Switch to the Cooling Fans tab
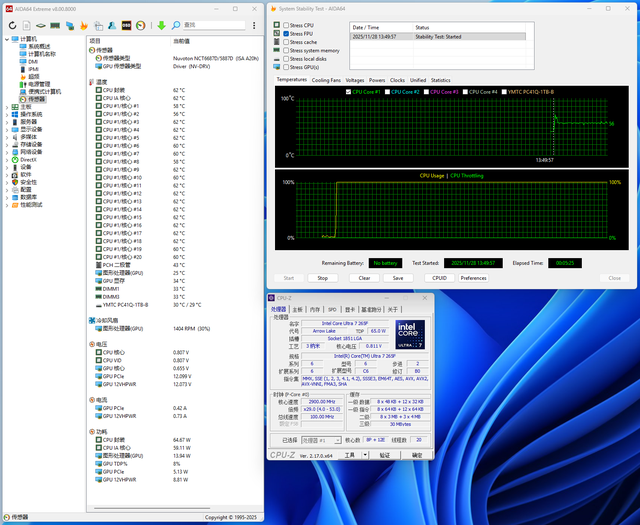This screenshot has width=640, height=525. tap(326, 80)
